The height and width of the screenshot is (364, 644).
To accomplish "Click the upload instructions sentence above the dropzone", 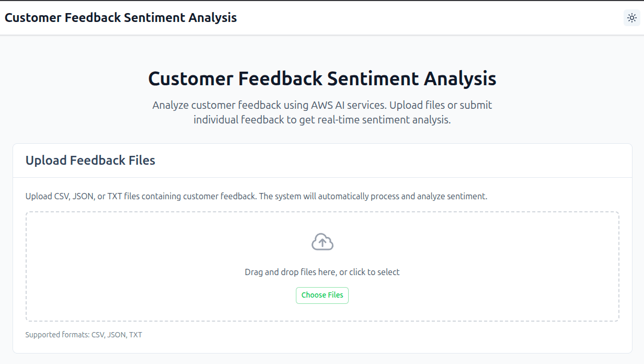I will click(x=256, y=196).
